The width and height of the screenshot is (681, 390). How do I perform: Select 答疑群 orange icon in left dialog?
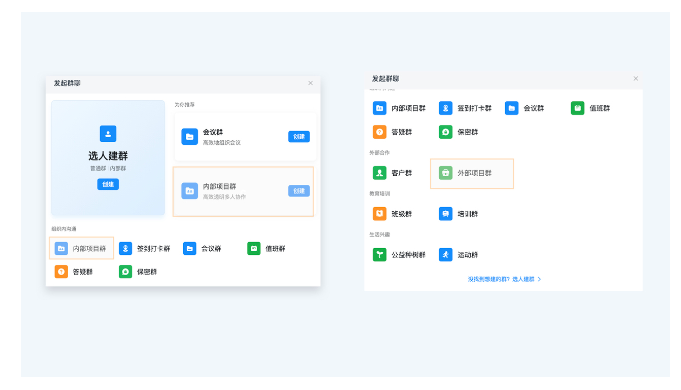tap(61, 271)
